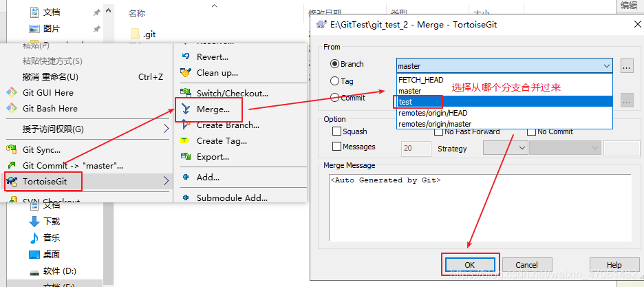644x287 pixels.
Task: Click the input field right of strategy option
Action: 621,148
